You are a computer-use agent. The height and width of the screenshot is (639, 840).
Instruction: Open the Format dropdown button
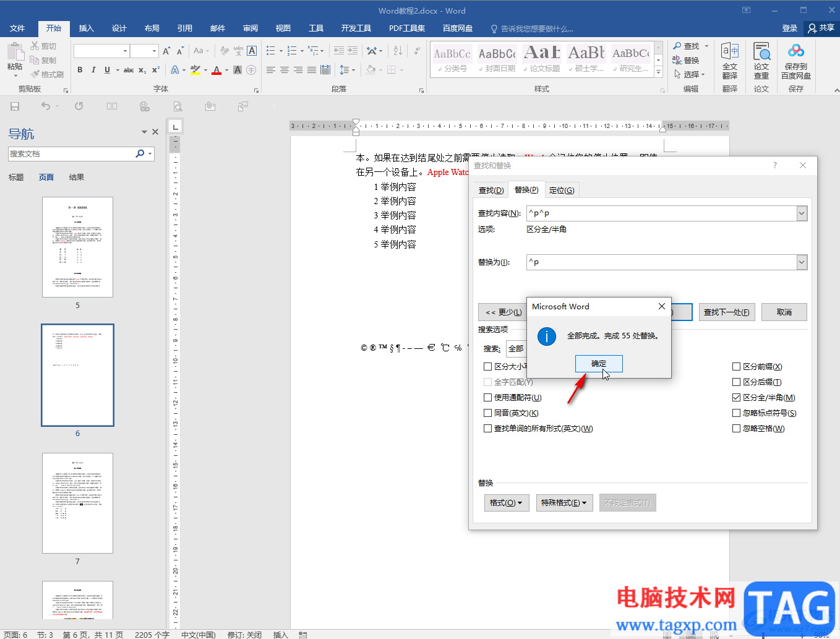tap(506, 503)
